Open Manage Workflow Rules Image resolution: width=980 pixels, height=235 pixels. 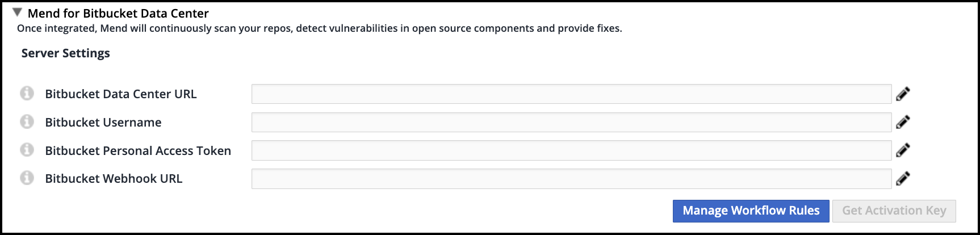(x=751, y=211)
